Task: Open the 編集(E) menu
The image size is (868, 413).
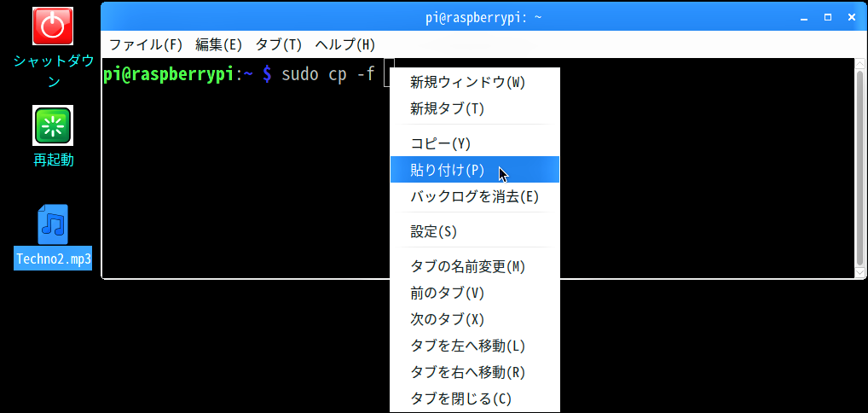Action: (218, 45)
